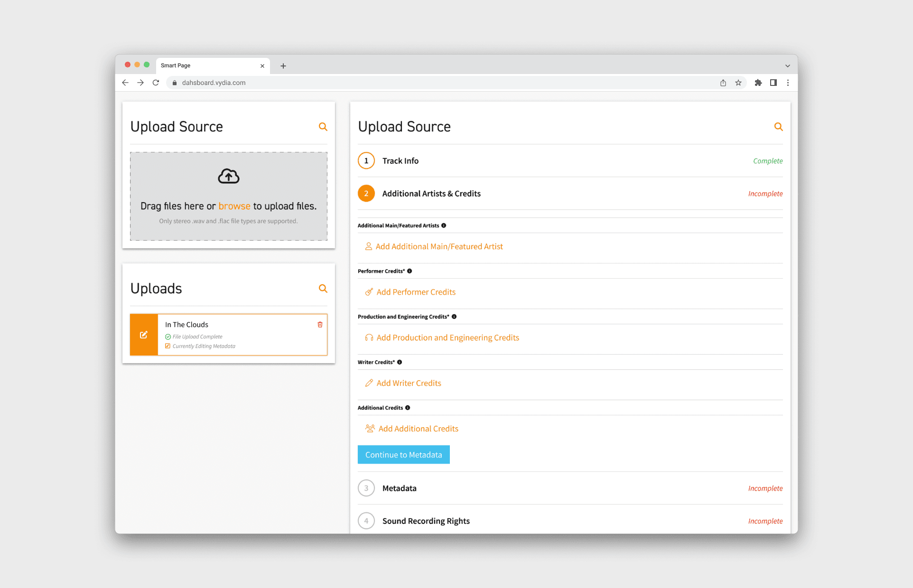
Task: Open browser extensions puzzle icon
Action: [x=758, y=83]
